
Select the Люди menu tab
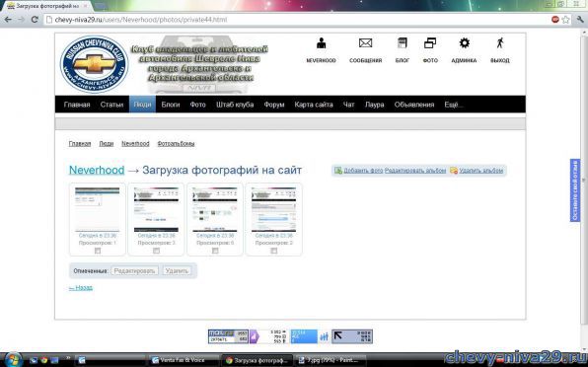[x=142, y=105]
